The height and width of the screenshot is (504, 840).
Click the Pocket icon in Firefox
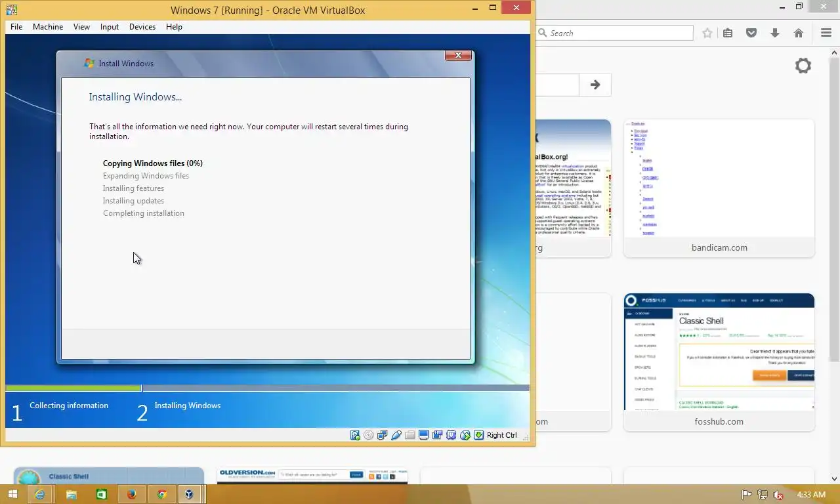[751, 33]
